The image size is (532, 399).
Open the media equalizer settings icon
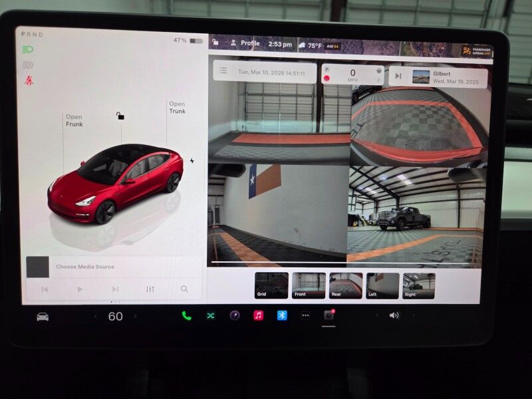(150, 289)
